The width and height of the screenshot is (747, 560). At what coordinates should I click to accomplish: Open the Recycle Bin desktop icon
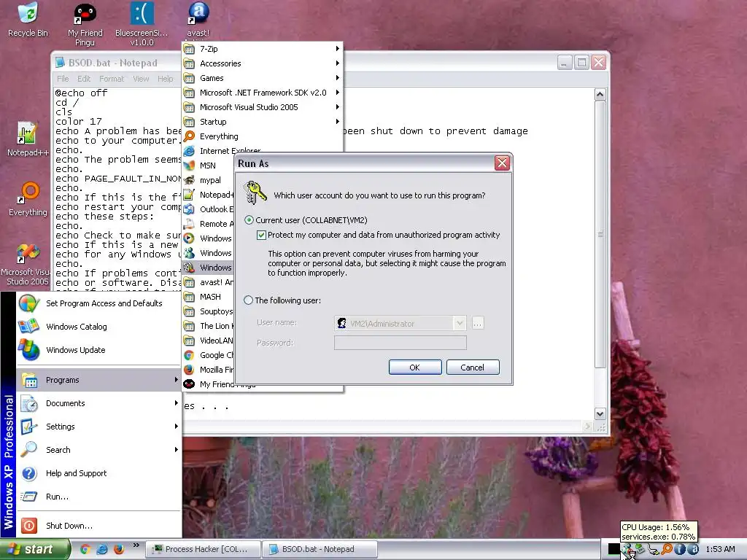pos(28,19)
